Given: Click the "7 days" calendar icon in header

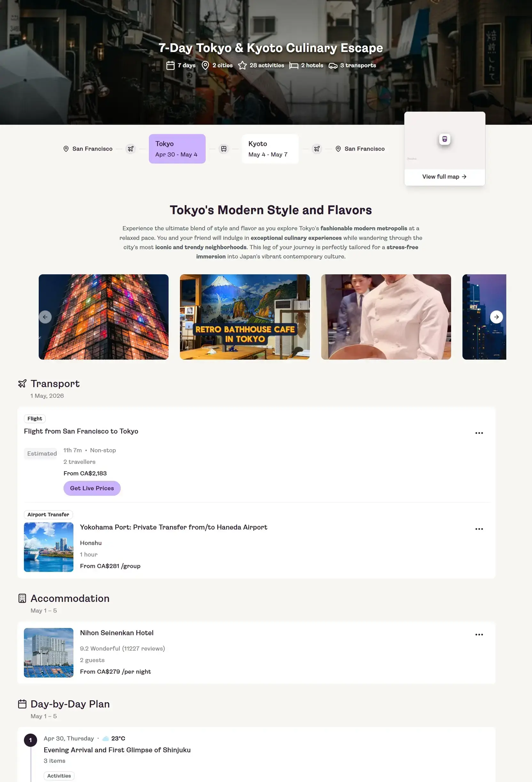Looking at the screenshot, I should tap(170, 65).
